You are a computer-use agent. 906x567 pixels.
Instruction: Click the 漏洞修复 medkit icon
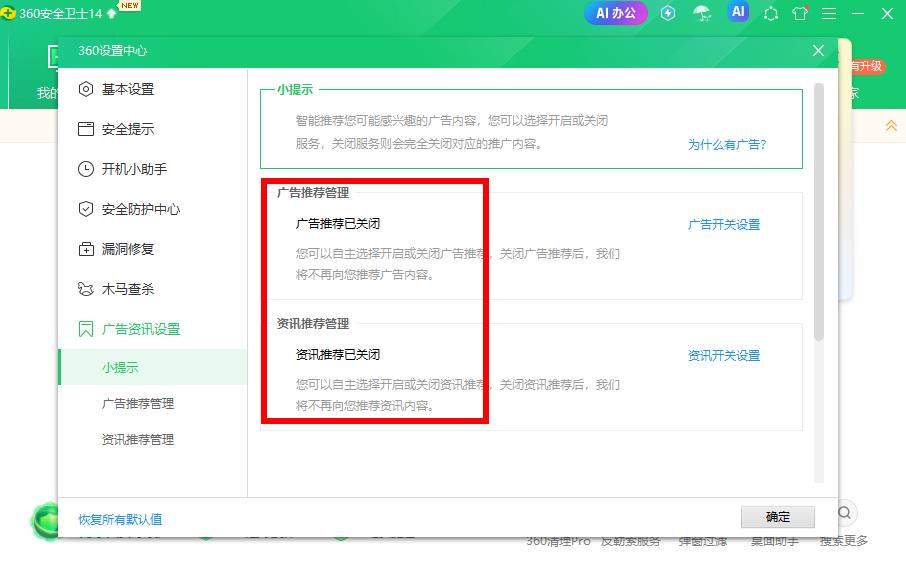click(86, 249)
